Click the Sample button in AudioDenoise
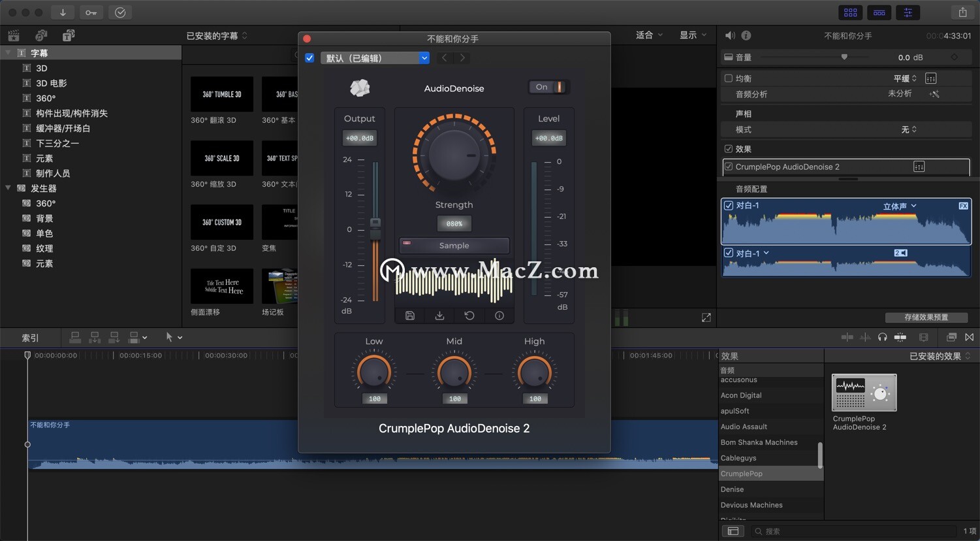The image size is (980, 541). [x=454, y=246]
